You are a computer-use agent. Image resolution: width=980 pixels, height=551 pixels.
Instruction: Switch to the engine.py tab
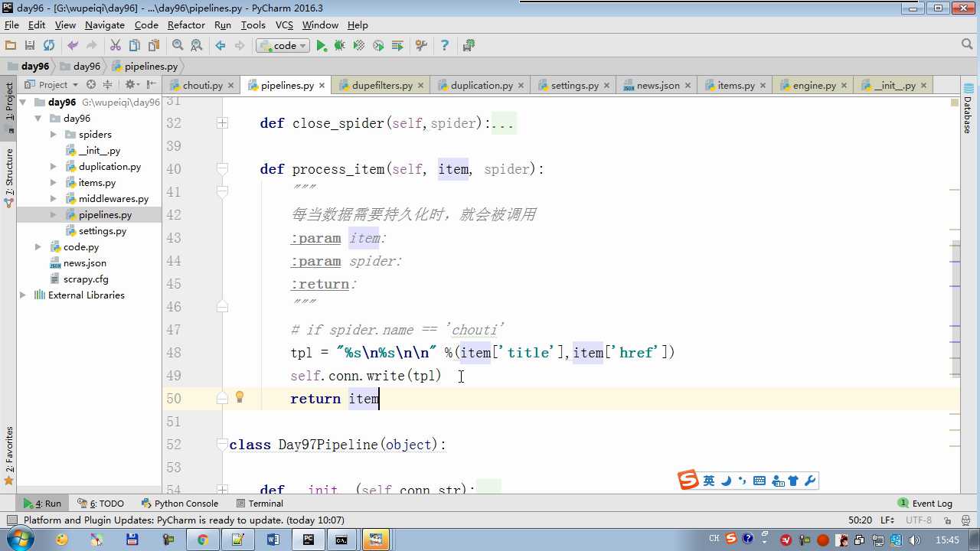pos(814,86)
